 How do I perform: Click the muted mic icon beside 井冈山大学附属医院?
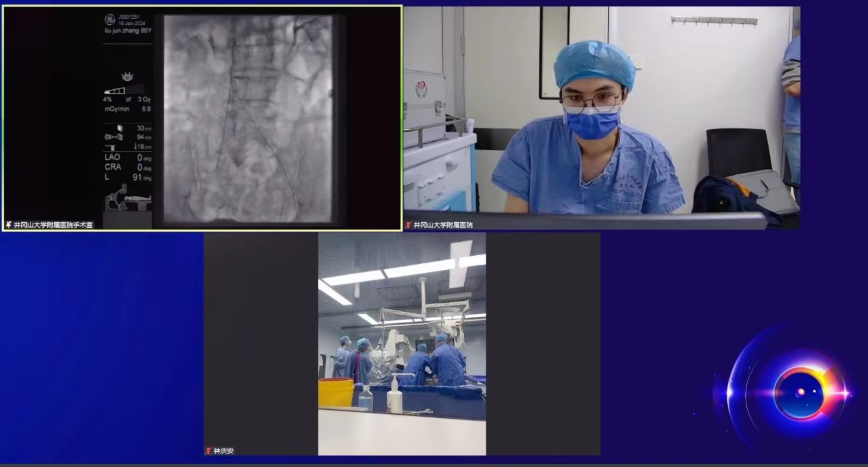[x=408, y=225]
